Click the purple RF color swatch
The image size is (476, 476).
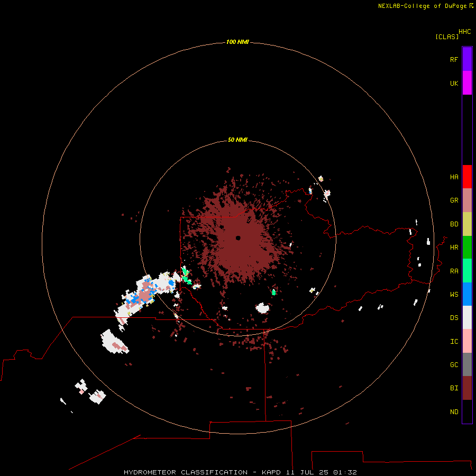coord(467,59)
